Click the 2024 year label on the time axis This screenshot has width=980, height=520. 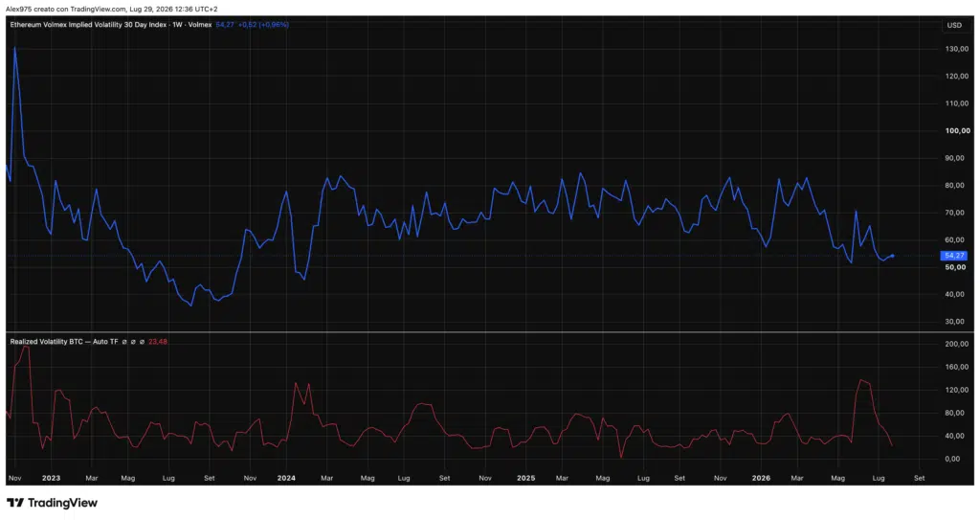click(286, 478)
